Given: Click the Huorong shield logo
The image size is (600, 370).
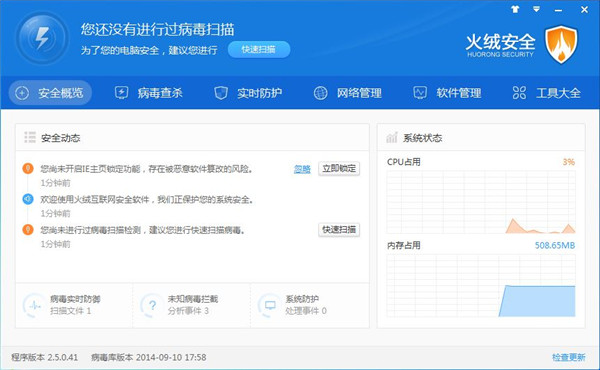Looking at the screenshot, I should (561, 45).
